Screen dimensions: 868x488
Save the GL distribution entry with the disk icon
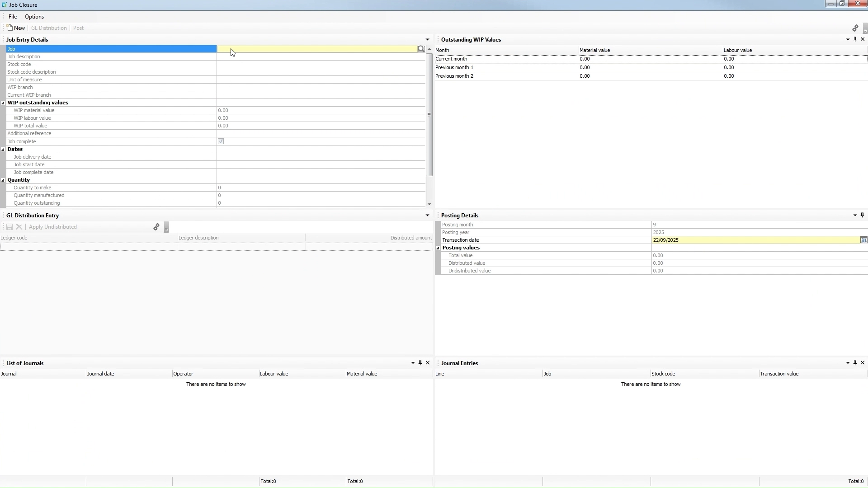(x=9, y=227)
